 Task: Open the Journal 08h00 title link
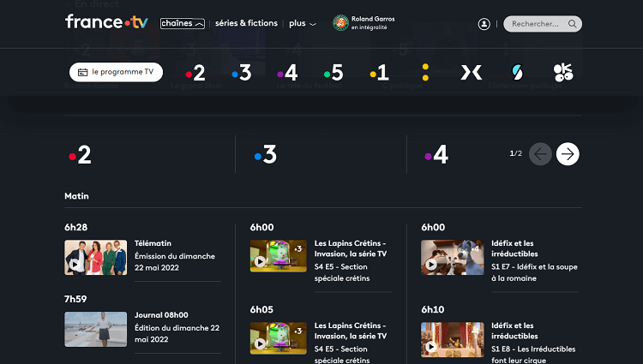tap(161, 315)
